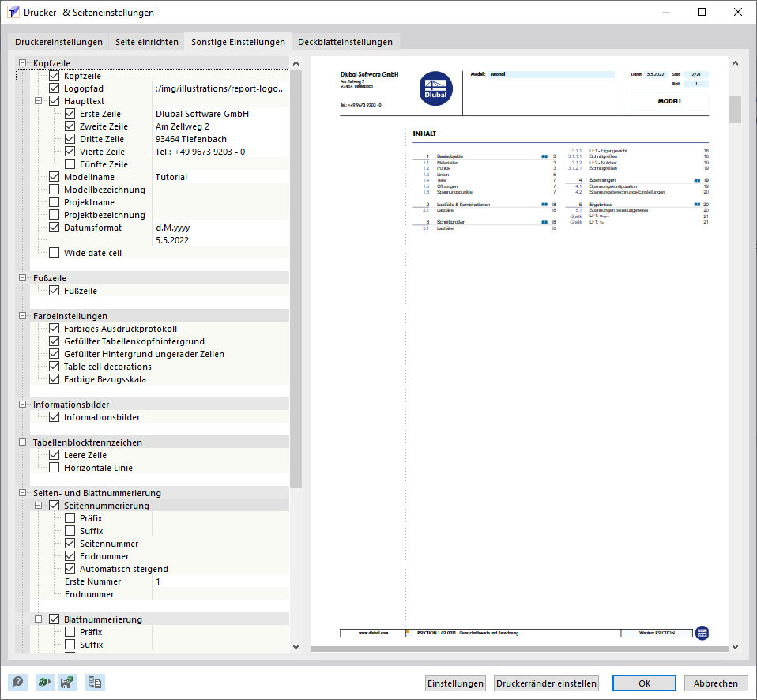Screen dimensions: 757x700
Task: Select the Sonstige Einstellungen tab
Action: 238,42
